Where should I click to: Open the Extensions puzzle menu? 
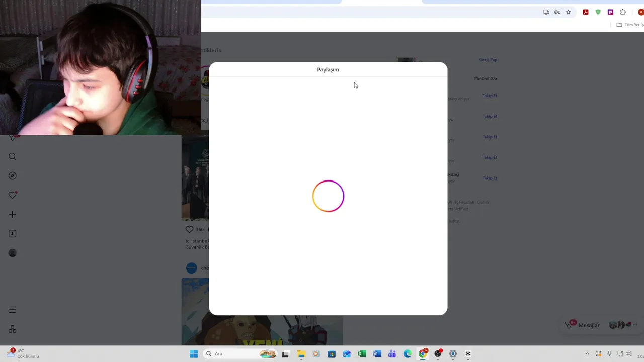(623, 12)
